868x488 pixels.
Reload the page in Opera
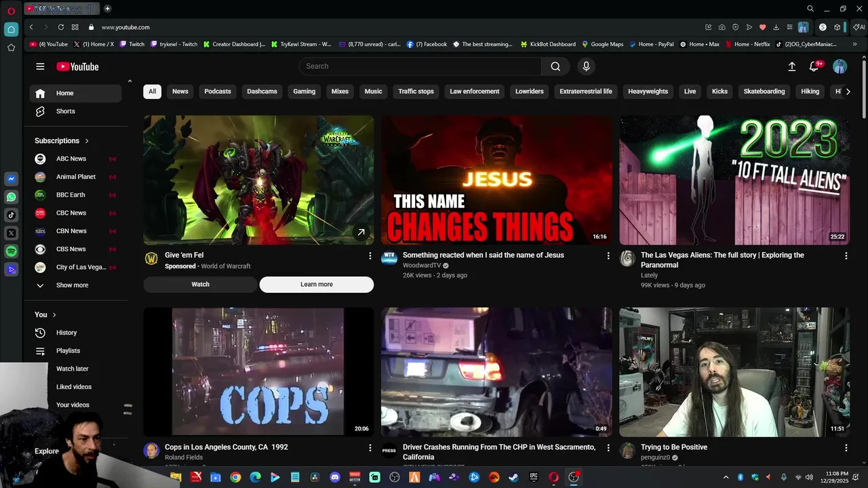tap(61, 27)
